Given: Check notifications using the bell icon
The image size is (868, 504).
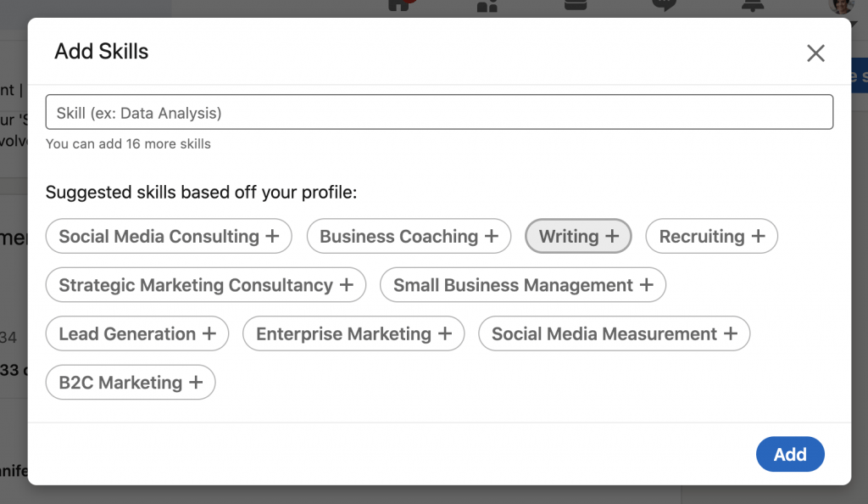Looking at the screenshot, I should click(753, 7).
